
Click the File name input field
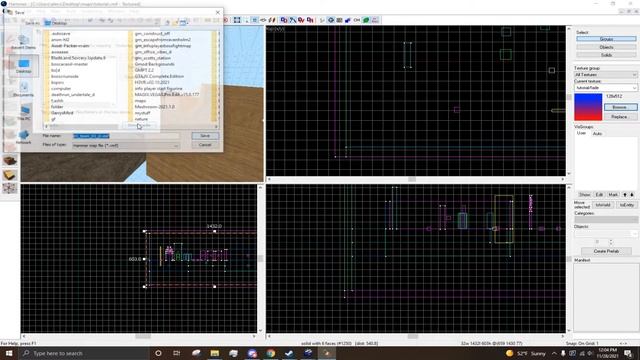click(x=126, y=136)
